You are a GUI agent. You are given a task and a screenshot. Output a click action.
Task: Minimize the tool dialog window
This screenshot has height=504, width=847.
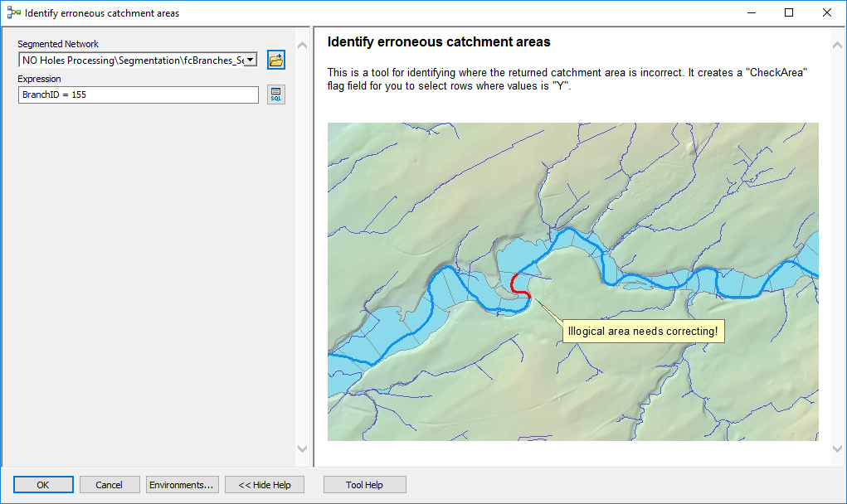(x=750, y=12)
